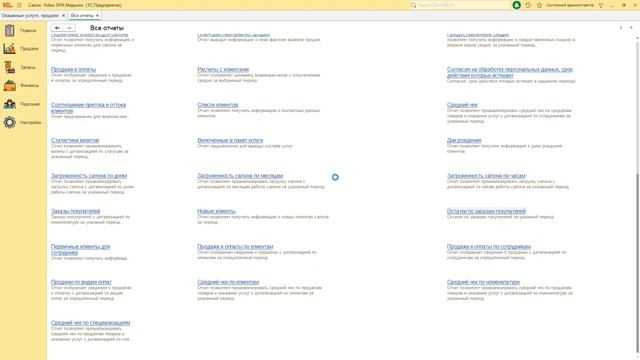
Task: Click the search field in title bar
Action: pyautogui.click(x=460, y=5)
